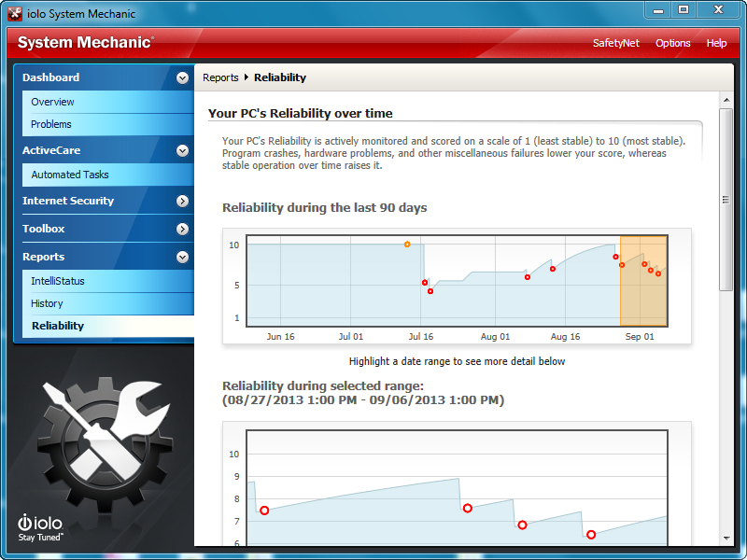Collapse the ActiveCare section chevron
The height and width of the screenshot is (560, 747).
[182, 150]
